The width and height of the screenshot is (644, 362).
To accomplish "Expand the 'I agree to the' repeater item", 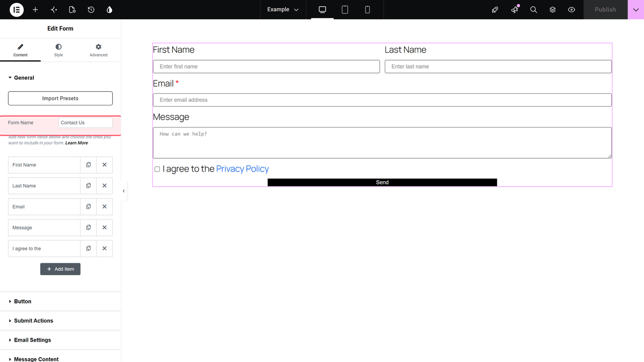I will (44, 248).
